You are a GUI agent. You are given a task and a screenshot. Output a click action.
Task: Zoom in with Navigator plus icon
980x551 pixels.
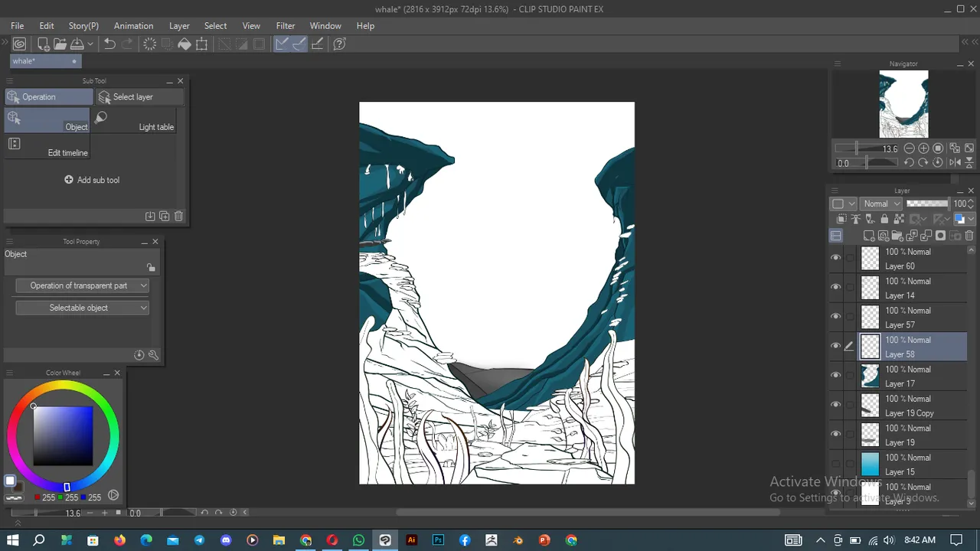[x=923, y=148]
